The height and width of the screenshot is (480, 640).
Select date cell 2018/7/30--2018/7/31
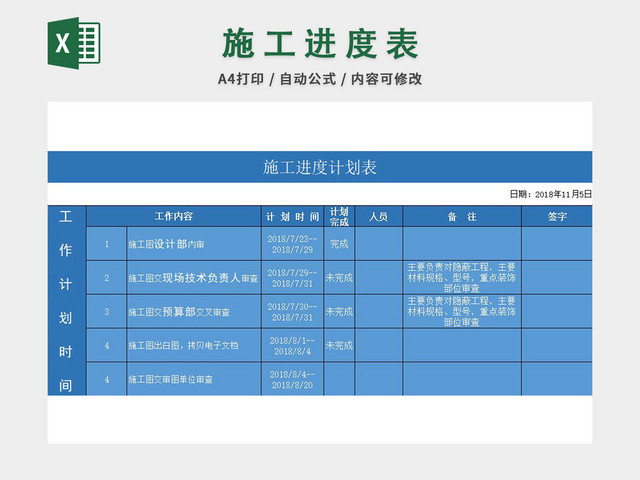(x=292, y=312)
